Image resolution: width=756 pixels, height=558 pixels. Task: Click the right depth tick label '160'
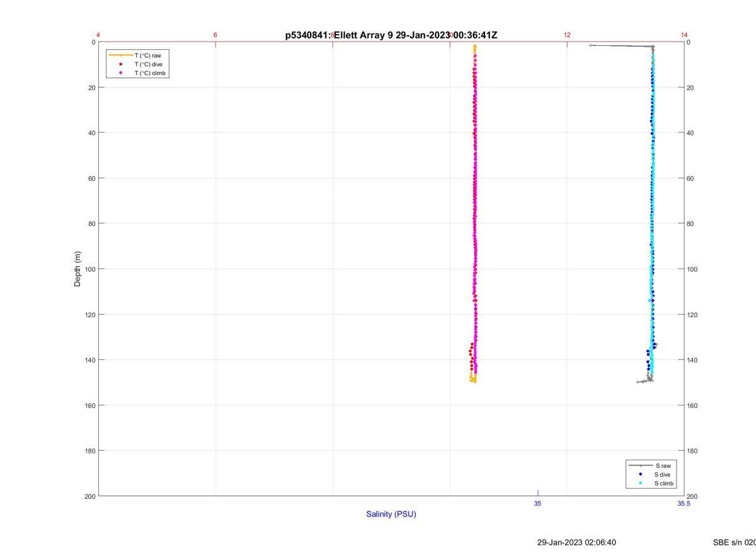693,405
